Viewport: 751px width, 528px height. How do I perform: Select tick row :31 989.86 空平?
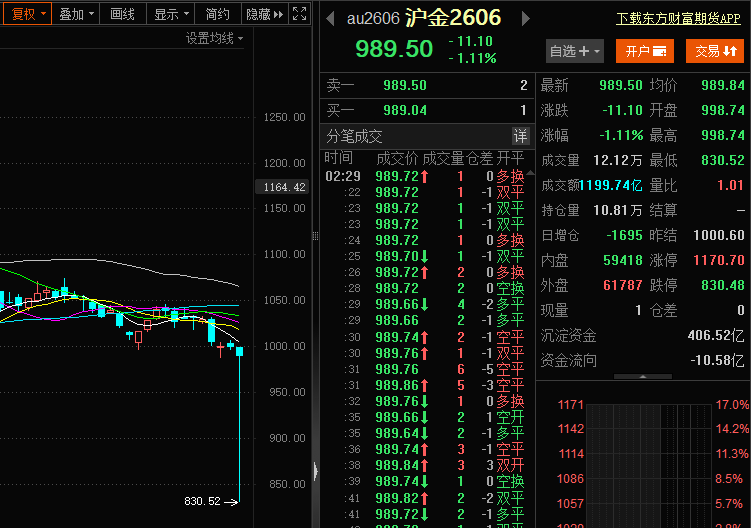tap(424, 385)
